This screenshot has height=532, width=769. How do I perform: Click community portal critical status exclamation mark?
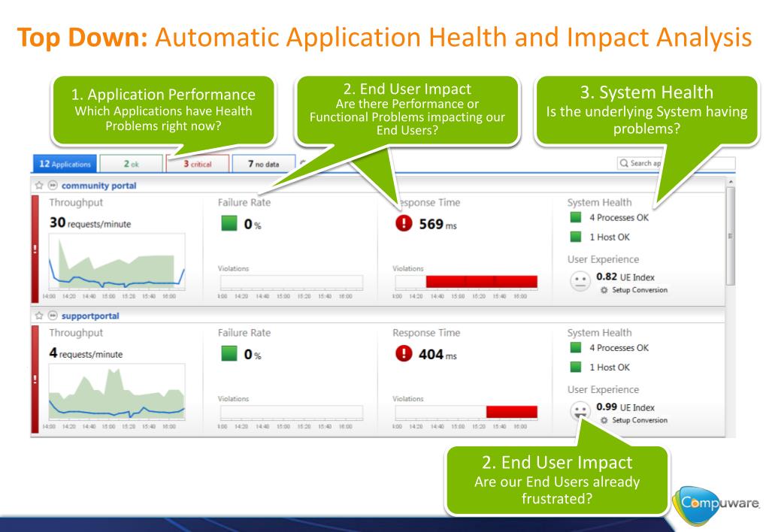tap(35, 249)
